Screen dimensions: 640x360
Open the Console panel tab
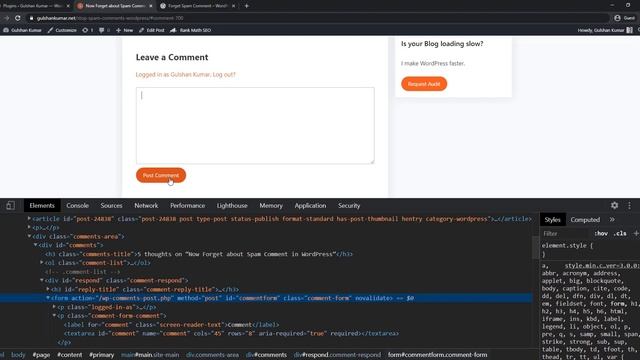(x=78, y=206)
